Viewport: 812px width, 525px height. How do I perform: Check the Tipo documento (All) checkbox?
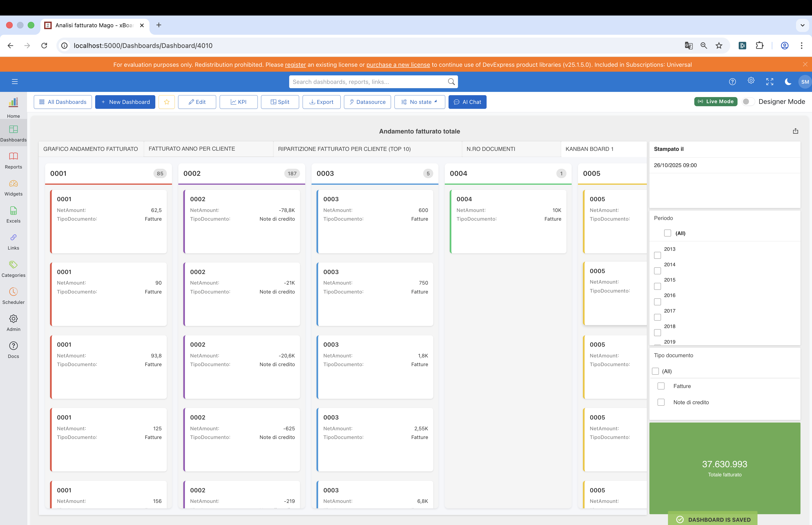(x=655, y=371)
